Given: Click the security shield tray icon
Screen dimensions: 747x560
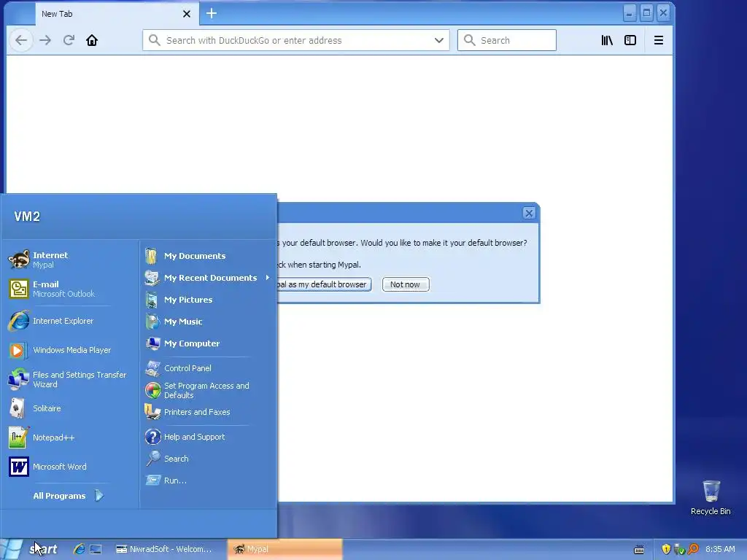Looking at the screenshot, I should 666,549.
